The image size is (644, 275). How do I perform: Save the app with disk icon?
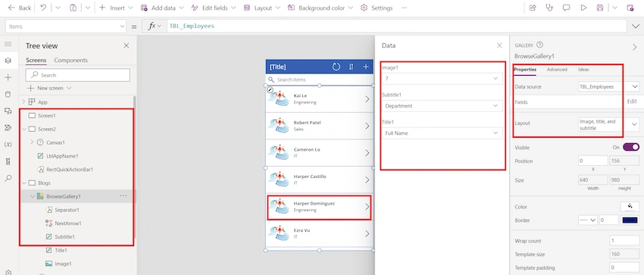click(600, 8)
